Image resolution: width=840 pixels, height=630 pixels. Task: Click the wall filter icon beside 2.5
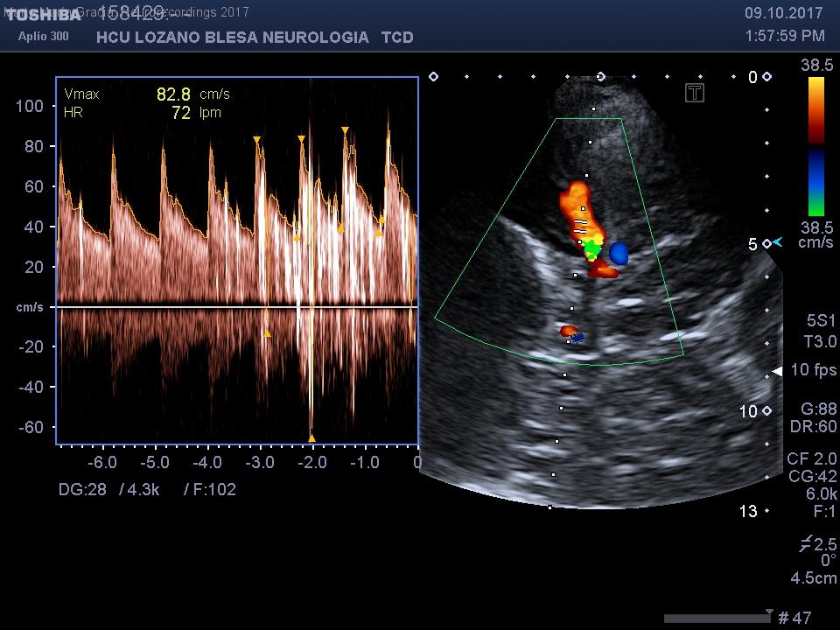[x=805, y=543]
